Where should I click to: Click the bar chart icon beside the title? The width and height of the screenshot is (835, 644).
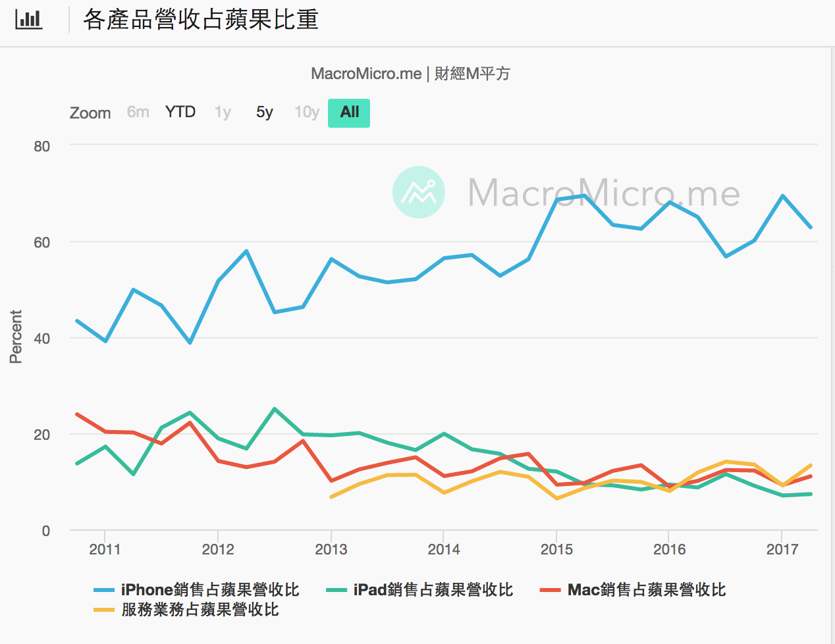coord(29,19)
